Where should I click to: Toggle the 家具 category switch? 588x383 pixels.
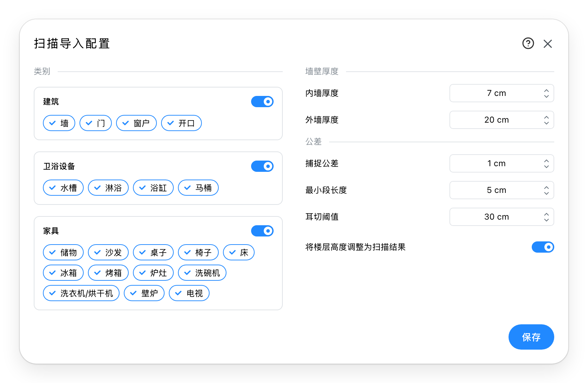point(262,231)
